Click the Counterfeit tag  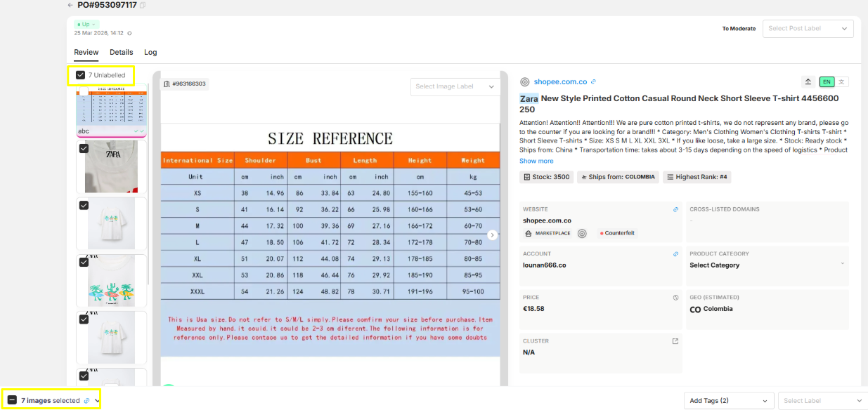tap(618, 233)
